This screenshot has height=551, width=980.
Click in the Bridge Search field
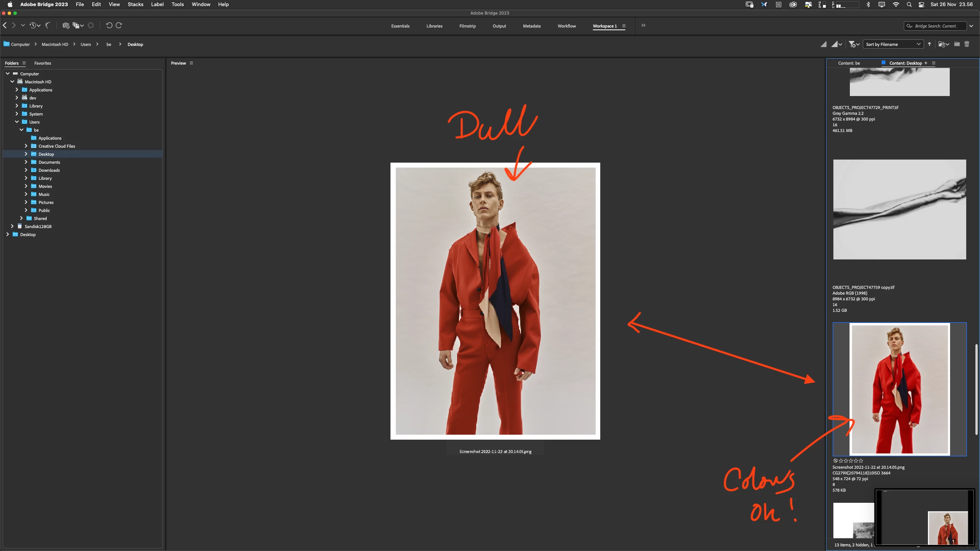[x=936, y=26]
